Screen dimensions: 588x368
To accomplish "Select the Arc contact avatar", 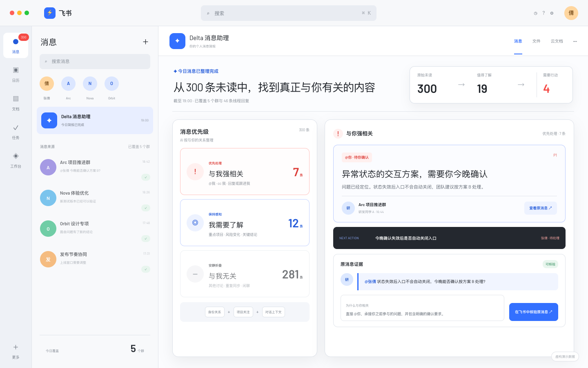I will [x=68, y=83].
